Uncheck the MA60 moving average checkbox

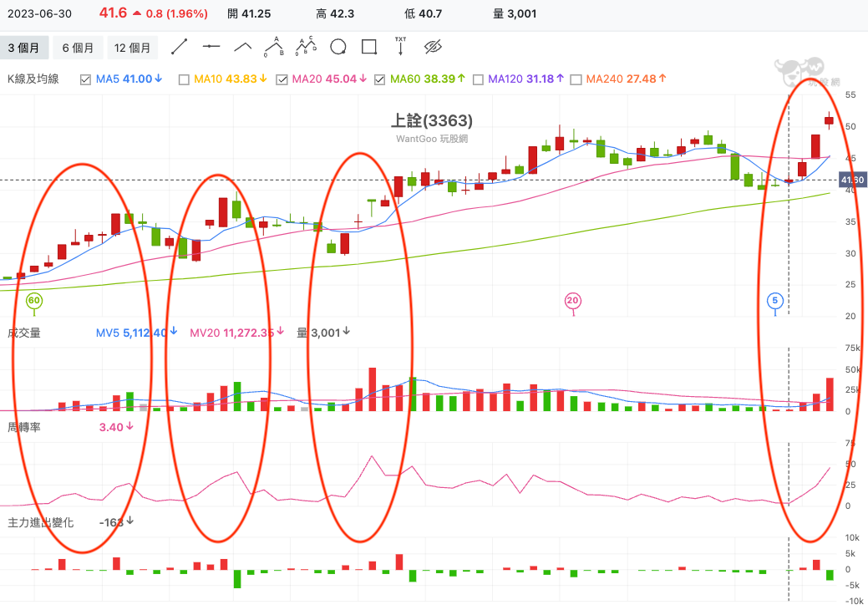379,79
